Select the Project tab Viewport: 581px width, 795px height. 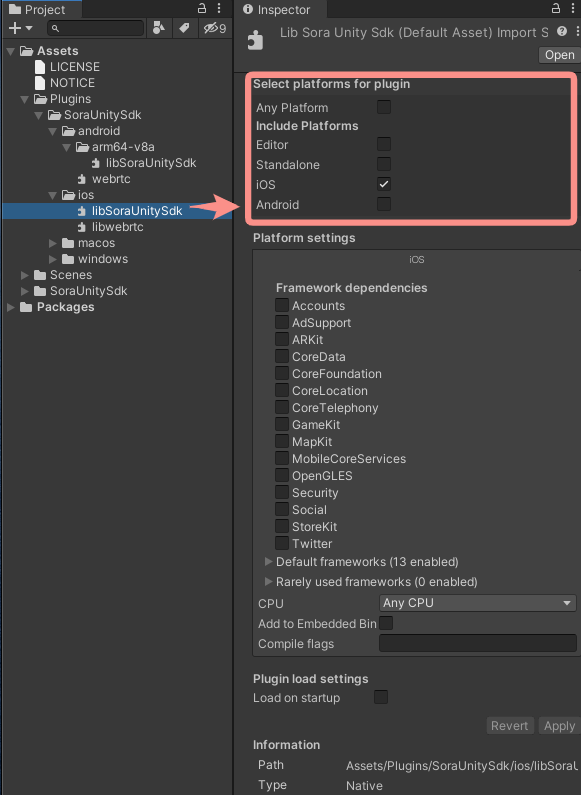[x=38, y=10]
